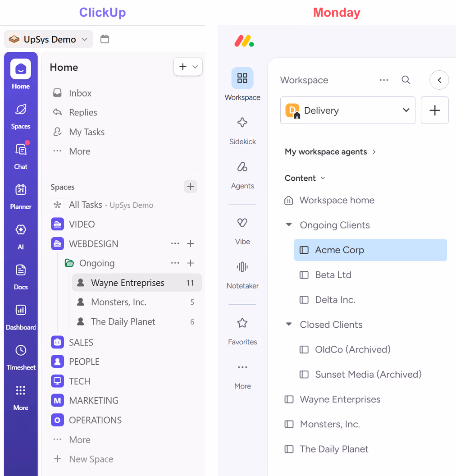
Task: Open Delivery workspace selector dropdown
Action: [348, 110]
